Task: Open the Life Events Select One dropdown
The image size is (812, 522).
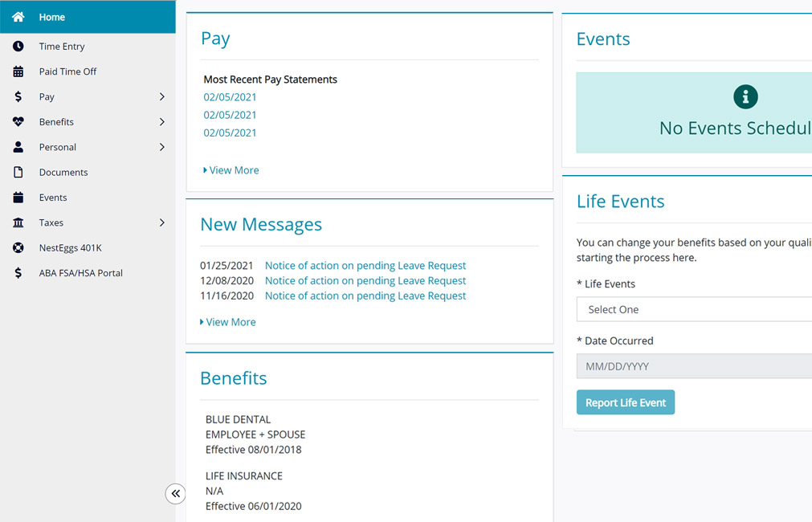Action: (694, 309)
